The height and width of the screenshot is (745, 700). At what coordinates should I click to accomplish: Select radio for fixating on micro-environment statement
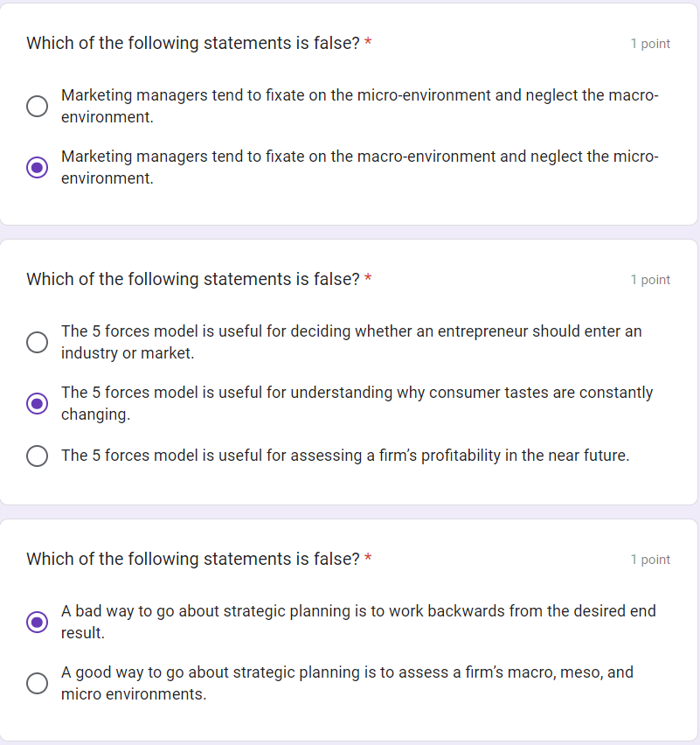[37, 106]
